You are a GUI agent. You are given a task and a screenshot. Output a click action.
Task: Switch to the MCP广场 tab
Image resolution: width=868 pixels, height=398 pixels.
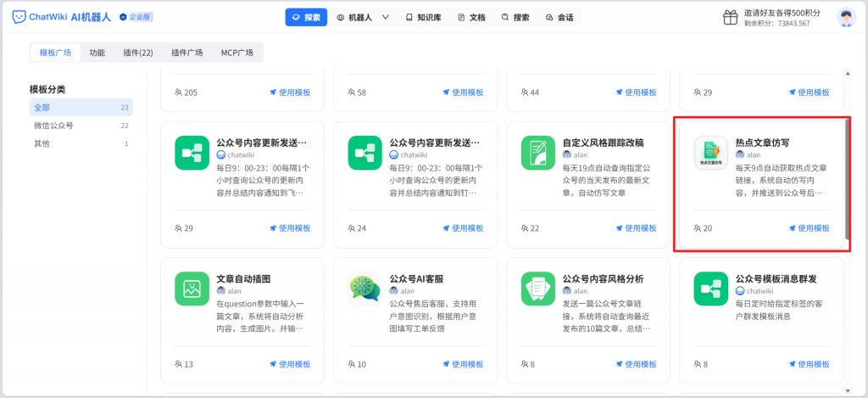pyautogui.click(x=237, y=53)
